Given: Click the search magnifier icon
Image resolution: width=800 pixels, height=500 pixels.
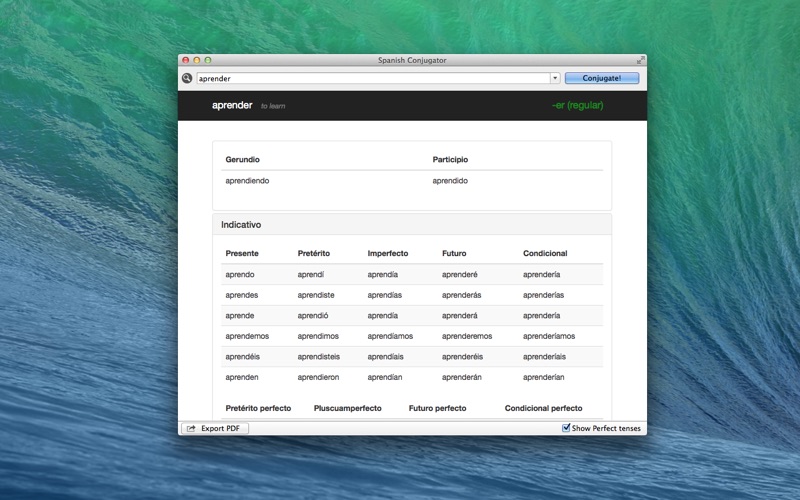Looking at the screenshot, I should tap(187, 78).
